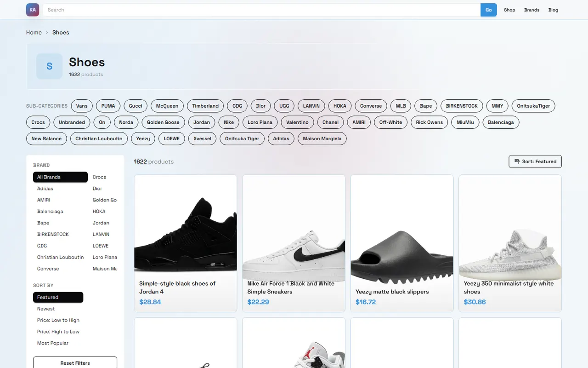
Task: Select the Unbranded sub-category chip
Action: [x=72, y=122]
